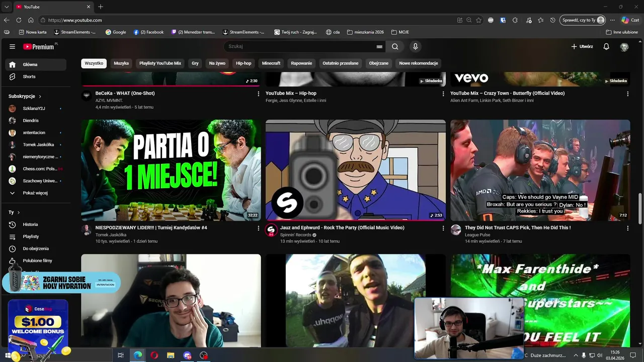Open the MOJE bookmarks folder

pos(400,32)
